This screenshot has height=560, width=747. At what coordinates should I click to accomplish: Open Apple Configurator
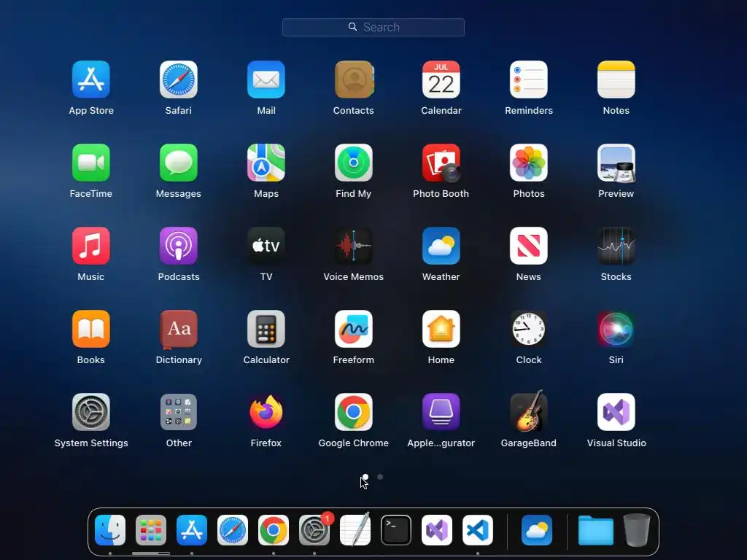[441, 412]
